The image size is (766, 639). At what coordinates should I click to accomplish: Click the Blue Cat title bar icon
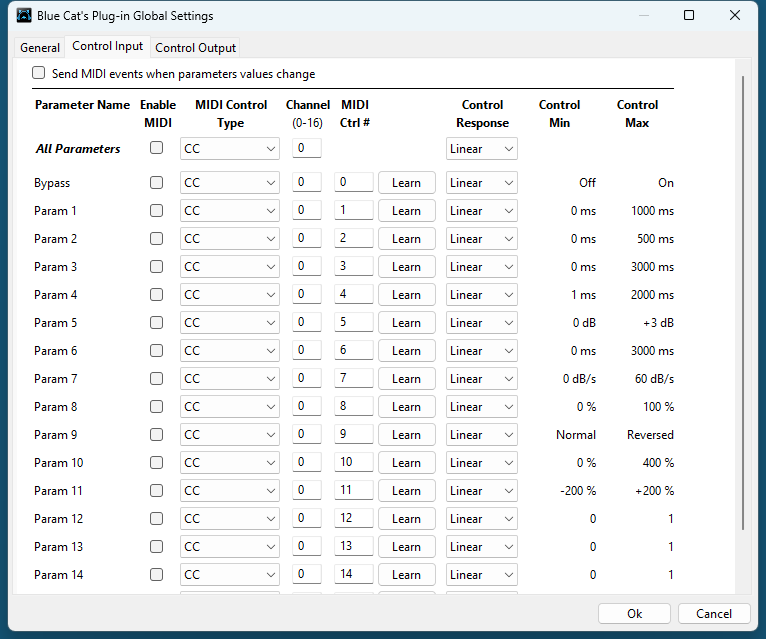pyautogui.click(x=24, y=16)
